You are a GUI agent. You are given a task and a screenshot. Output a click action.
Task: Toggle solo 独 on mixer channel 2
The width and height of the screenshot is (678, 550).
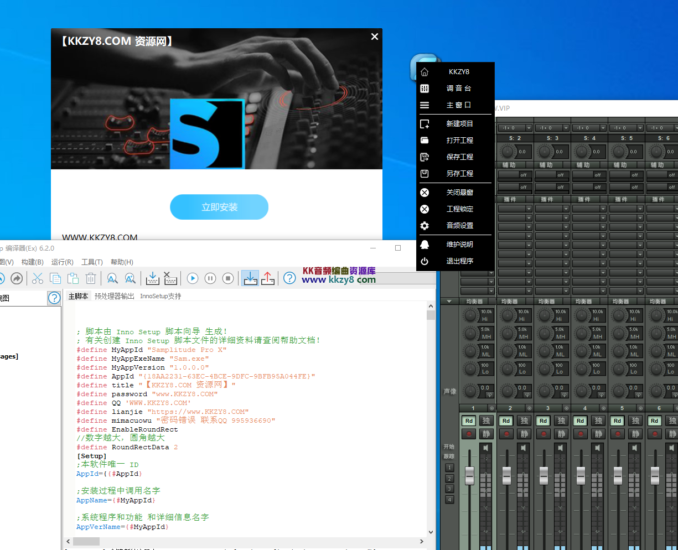[524, 421]
